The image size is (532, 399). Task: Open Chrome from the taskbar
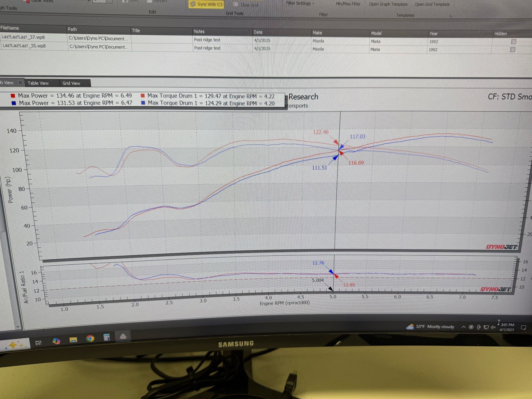pos(90,338)
